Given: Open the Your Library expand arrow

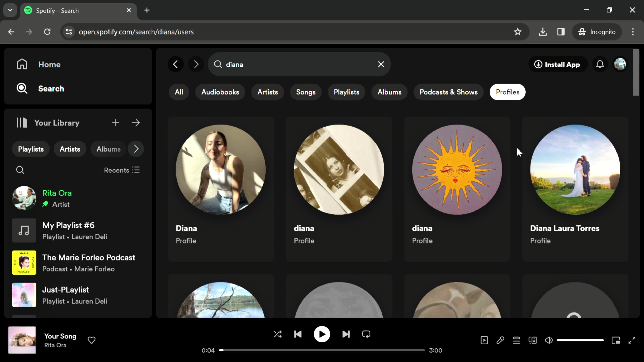Looking at the screenshot, I should tap(136, 123).
